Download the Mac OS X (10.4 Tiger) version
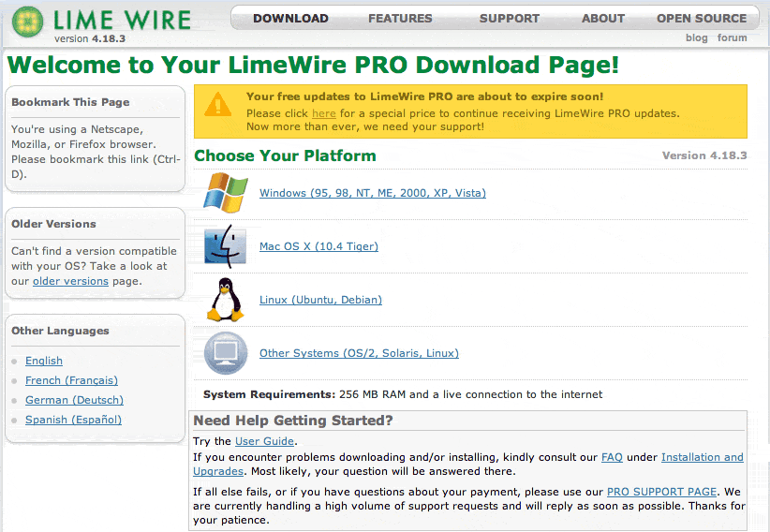 [318, 246]
